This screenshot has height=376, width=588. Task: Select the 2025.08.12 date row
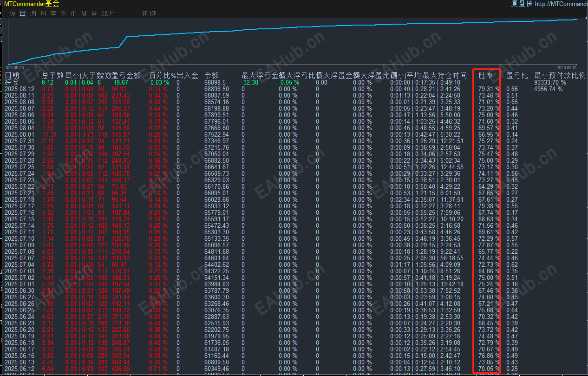point(20,89)
